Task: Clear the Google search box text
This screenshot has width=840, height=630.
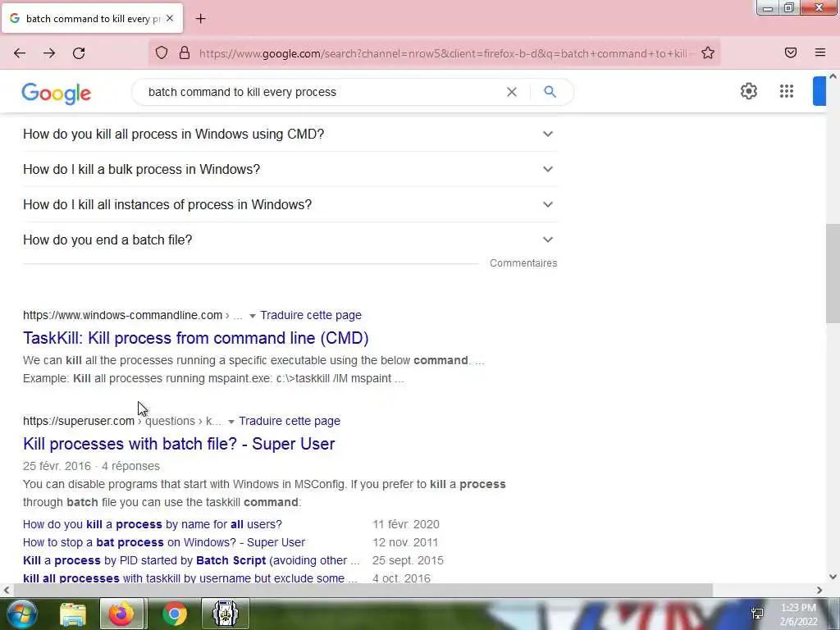Action: 512,92
